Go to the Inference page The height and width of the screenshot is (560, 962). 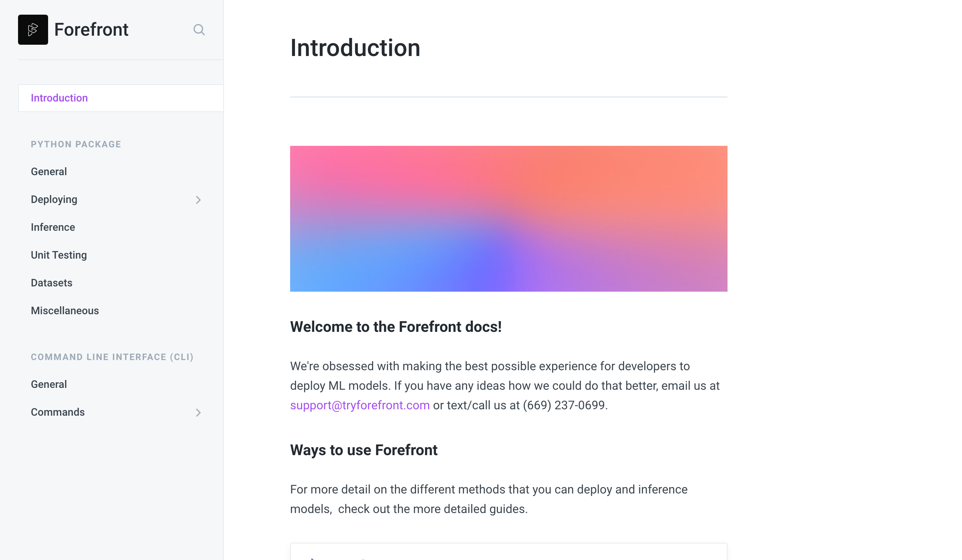53,227
